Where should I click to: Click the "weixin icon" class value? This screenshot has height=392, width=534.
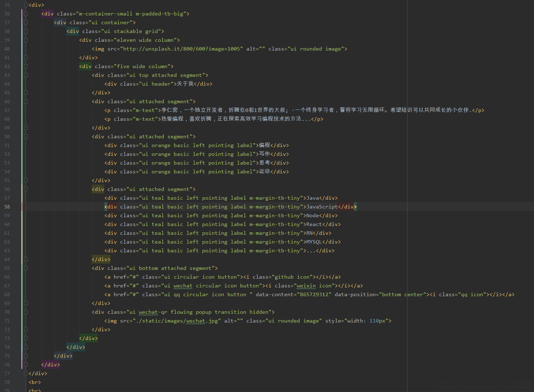pos(314,286)
